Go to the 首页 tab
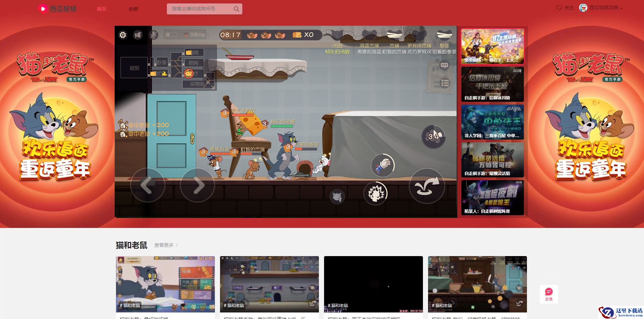This screenshot has width=644, height=319. [102, 9]
